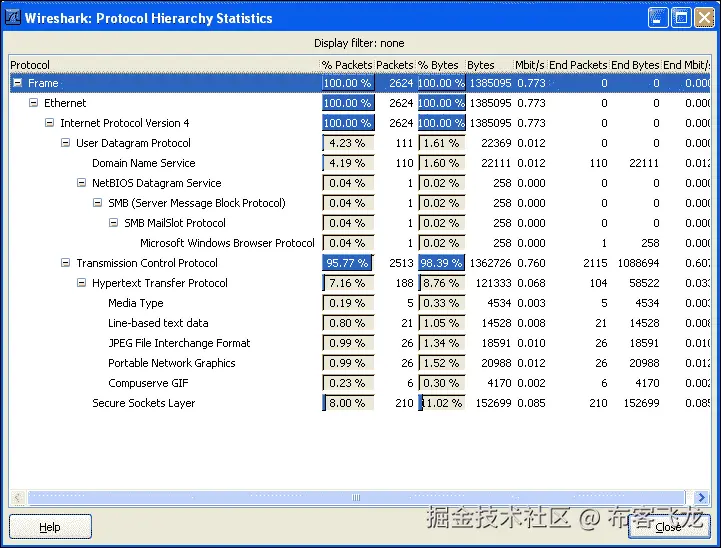Select Domain Name Service row
This screenshot has height=548, width=721.
[x=360, y=163]
